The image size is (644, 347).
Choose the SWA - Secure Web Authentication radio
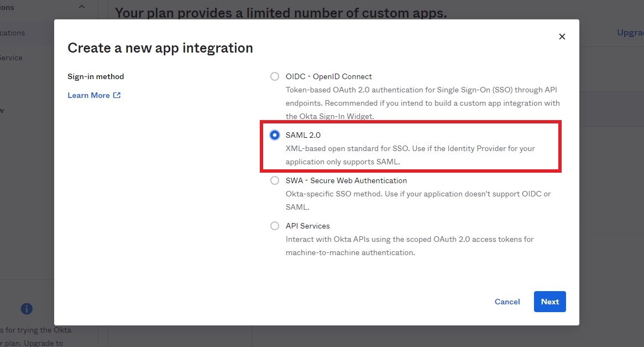pyautogui.click(x=275, y=180)
